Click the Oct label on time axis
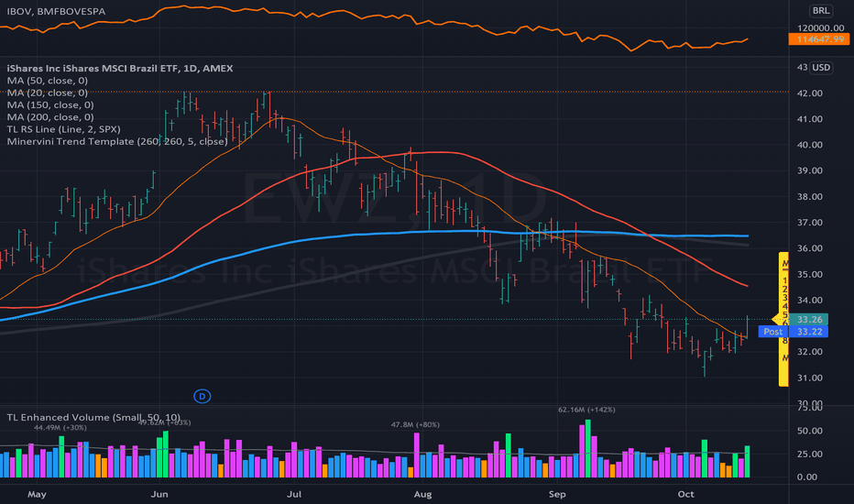This screenshot has width=854, height=504. [x=685, y=494]
